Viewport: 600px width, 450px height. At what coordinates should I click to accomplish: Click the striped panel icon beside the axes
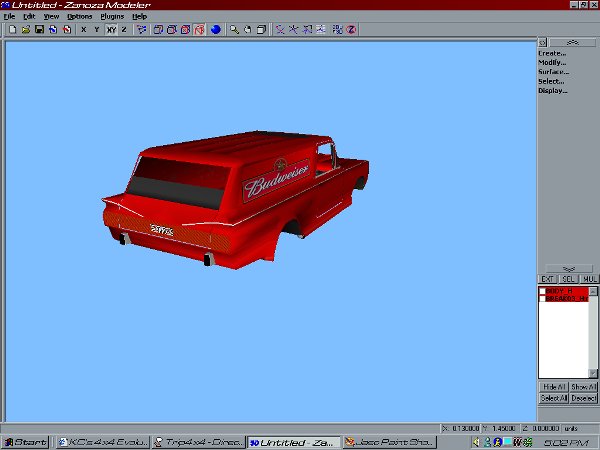pyautogui.click(x=321, y=29)
